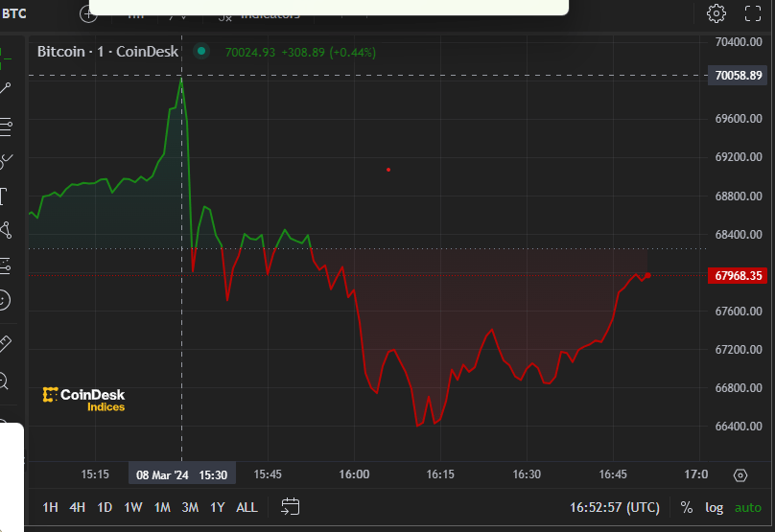Click the 67968.35 current price label
Image resolution: width=775 pixels, height=532 pixels.
[x=737, y=276]
